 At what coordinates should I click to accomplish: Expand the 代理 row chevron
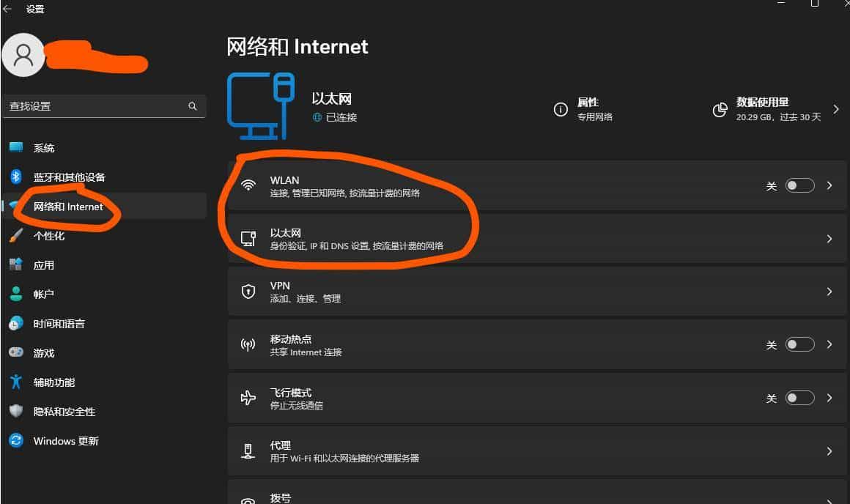(x=829, y=451)
